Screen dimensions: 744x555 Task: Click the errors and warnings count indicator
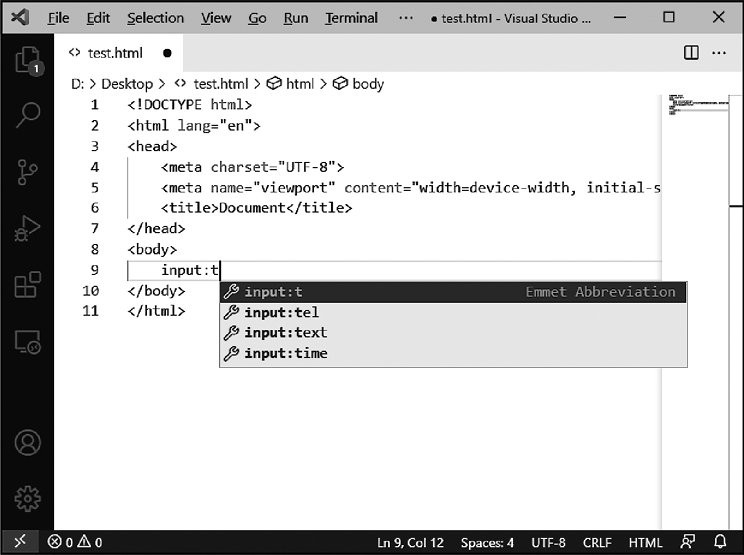[x=75, y=542]
